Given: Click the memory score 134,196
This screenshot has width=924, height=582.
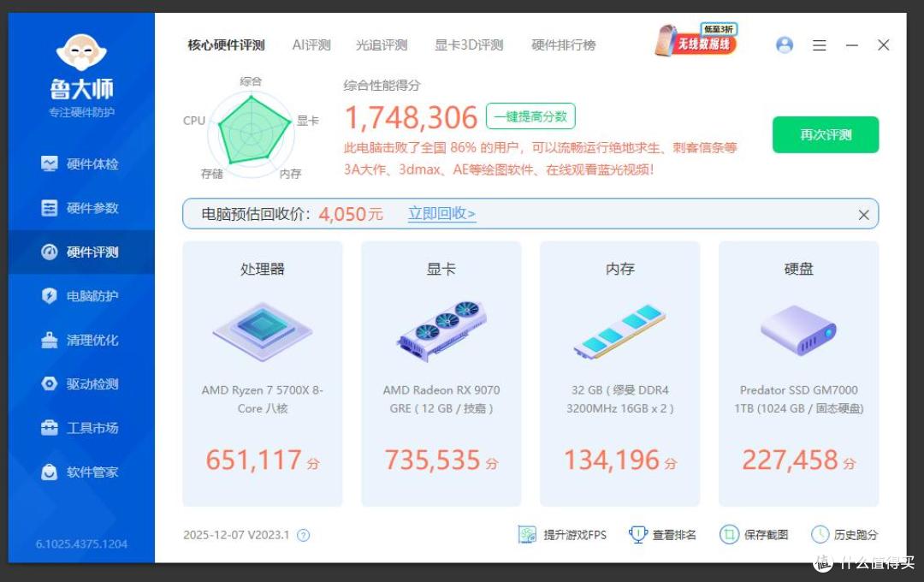Looking at the screenshot, I should pos(612,460).
